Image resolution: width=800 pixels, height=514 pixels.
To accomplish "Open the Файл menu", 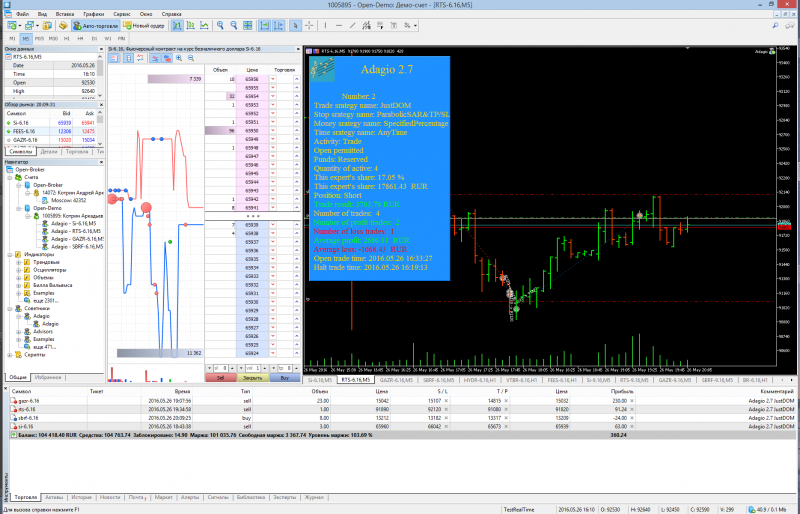I will click(22, 14).
